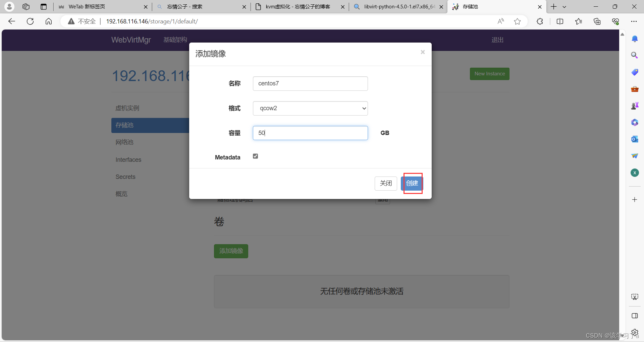The height and width of the screenshot is (342, 644).
Task: Click the page scrollbar up arrow
Action: pyautogui.click(x=622, y=34)
